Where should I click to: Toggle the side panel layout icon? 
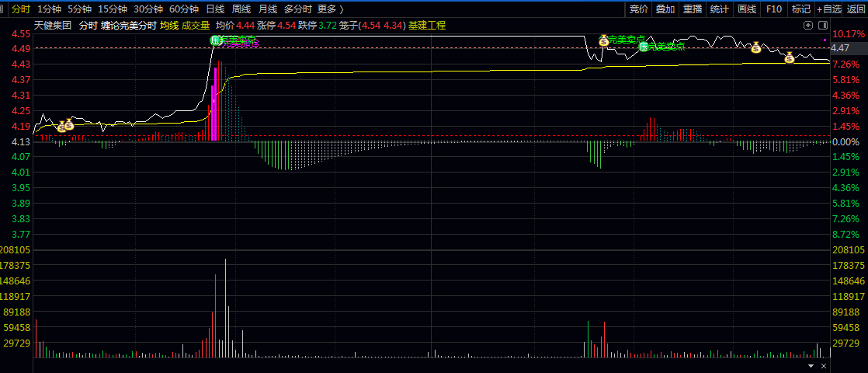(x=822, y=26)
